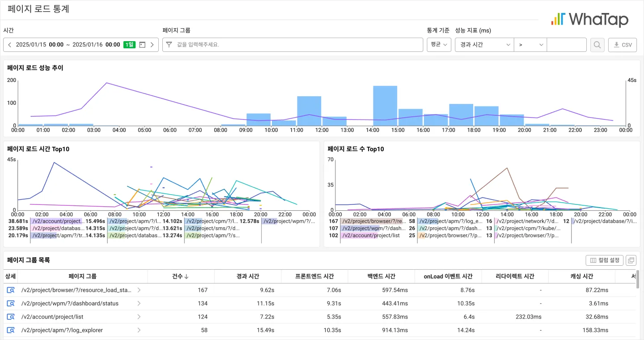Sort by the 건수 column header
Screen dimensions: 644x340
[x=180, y=276]
